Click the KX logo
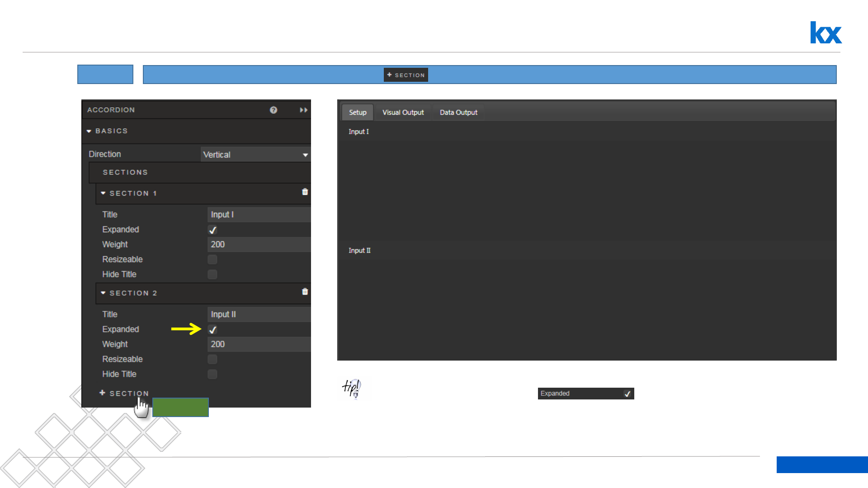 click(x=826, y=33)
